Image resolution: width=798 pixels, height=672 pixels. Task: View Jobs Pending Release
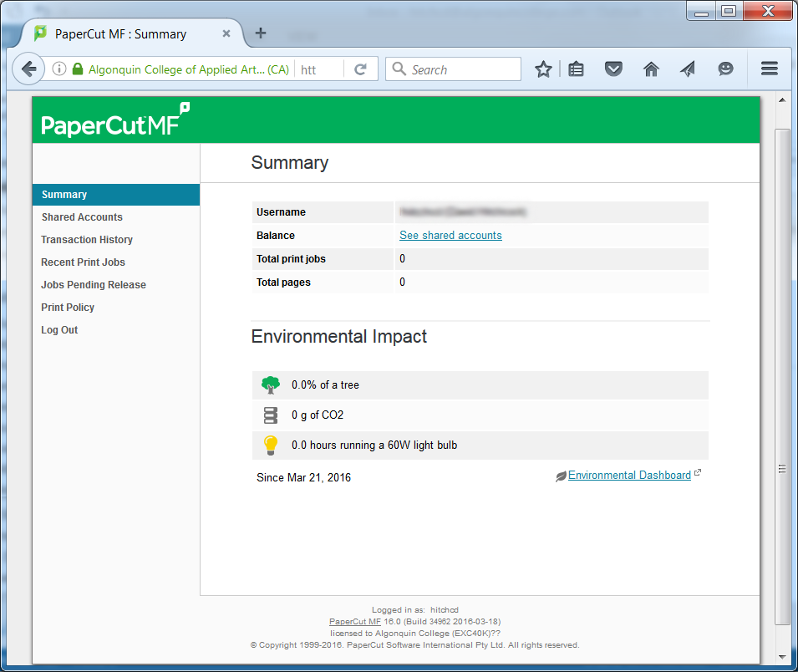94,285
